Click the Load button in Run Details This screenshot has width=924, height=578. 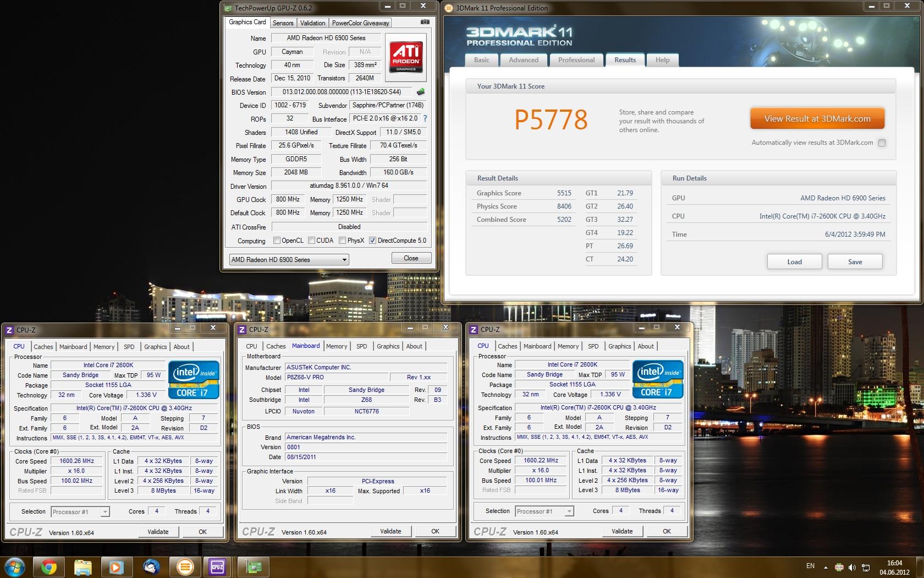pos(794,261)
